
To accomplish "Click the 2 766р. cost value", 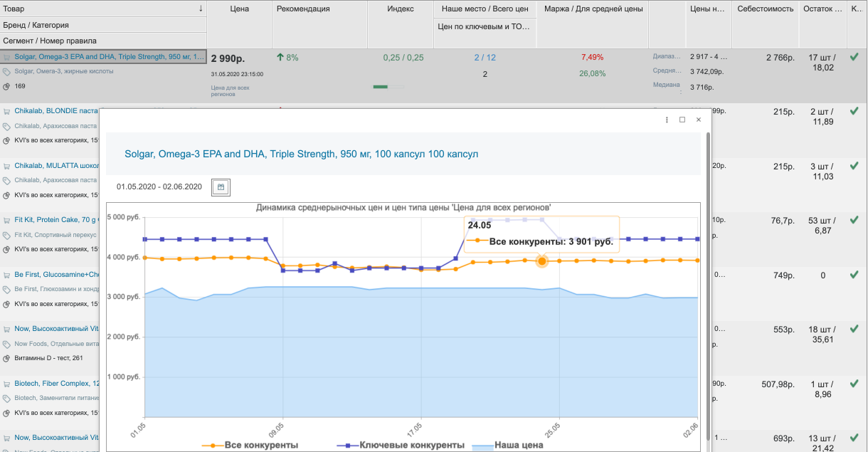I will (780, 58).
